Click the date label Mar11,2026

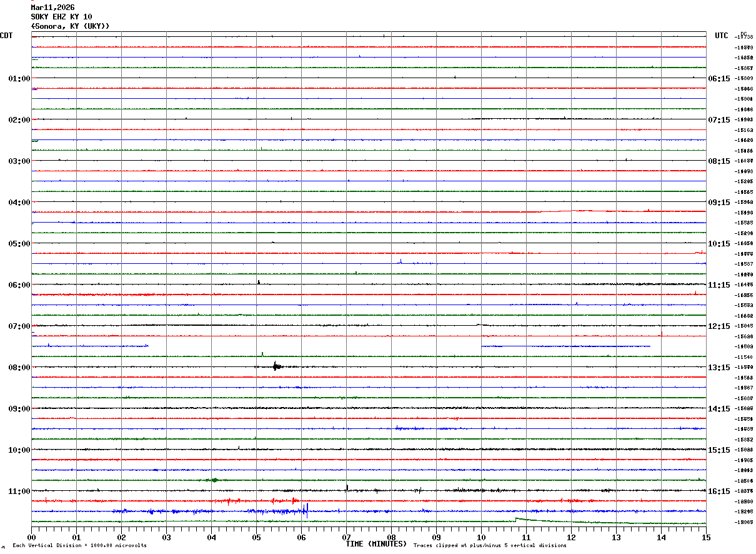point(53,8)
